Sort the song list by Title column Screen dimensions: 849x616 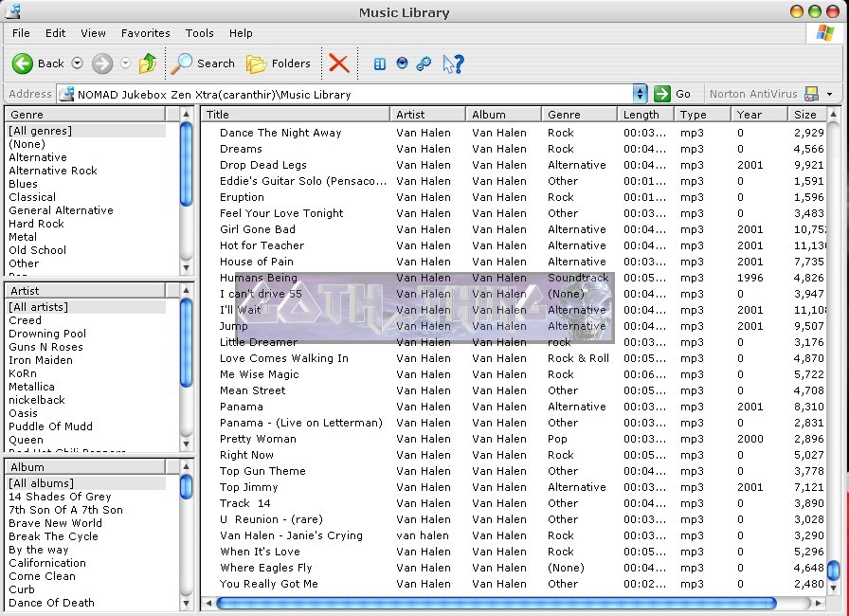click(296, 115)
